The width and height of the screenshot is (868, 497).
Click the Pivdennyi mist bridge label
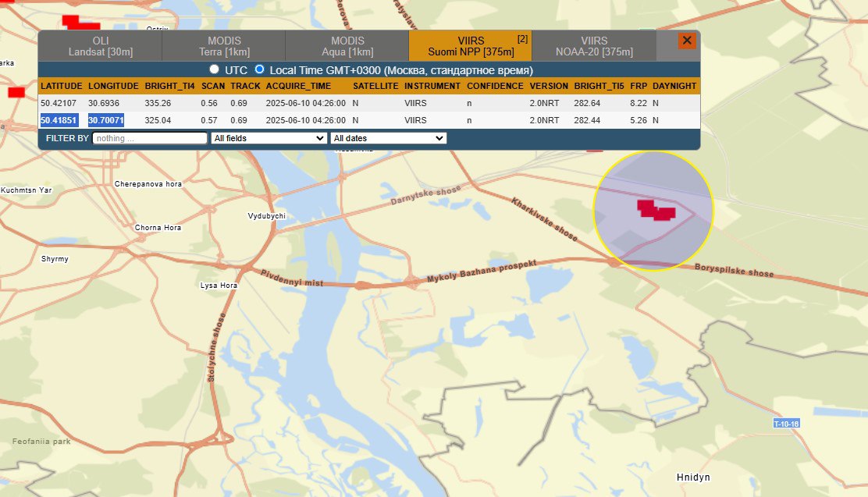[292, 278]
